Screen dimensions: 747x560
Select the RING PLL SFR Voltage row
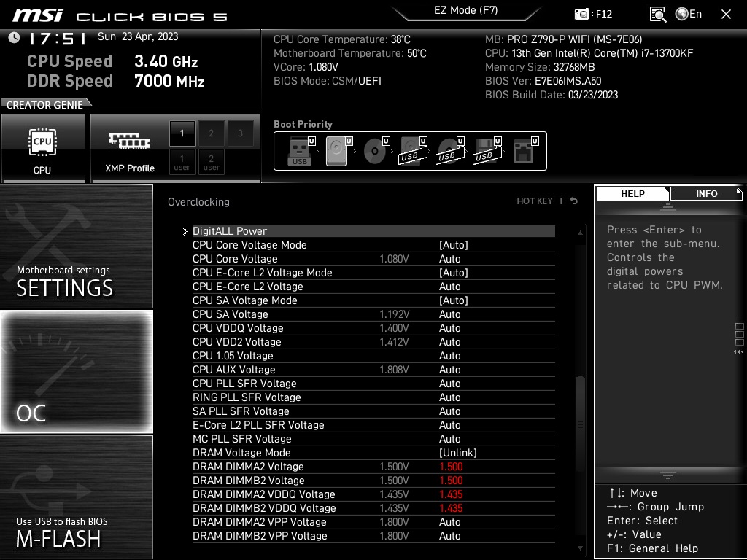[373, 397]
